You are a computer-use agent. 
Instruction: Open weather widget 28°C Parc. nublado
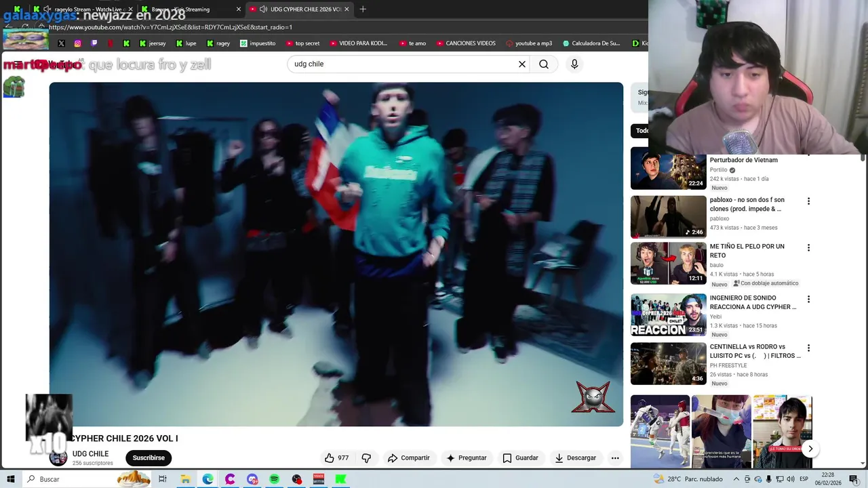pos(689,479)
